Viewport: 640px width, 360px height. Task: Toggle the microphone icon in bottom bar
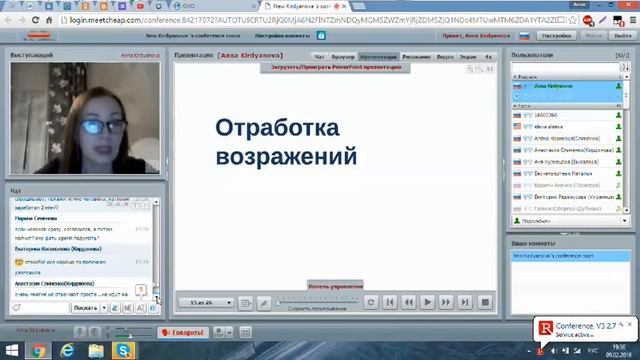tap(80, 332)
